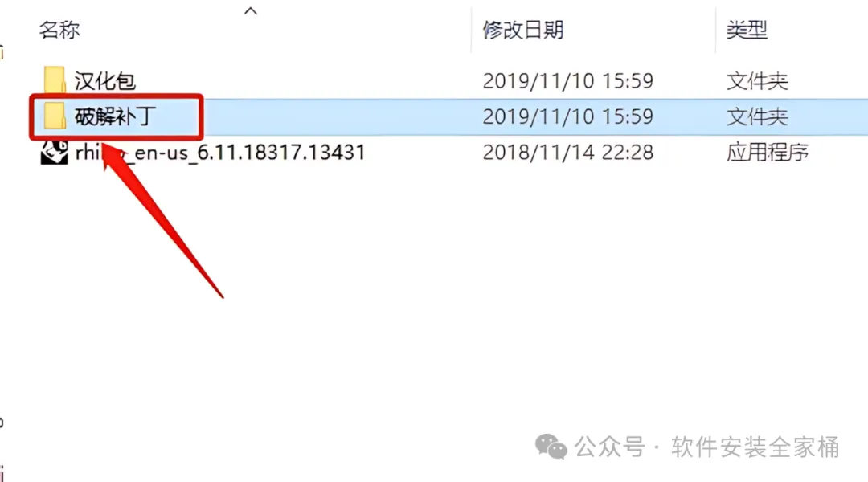This screenshot has height=482, width=868.
Task: Sort by the 修改日期 column header
Action: 522,30
